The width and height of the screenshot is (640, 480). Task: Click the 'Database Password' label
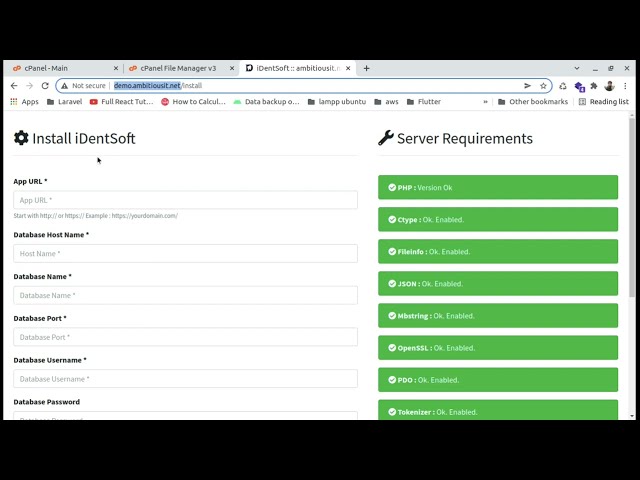tap(47, 402)
